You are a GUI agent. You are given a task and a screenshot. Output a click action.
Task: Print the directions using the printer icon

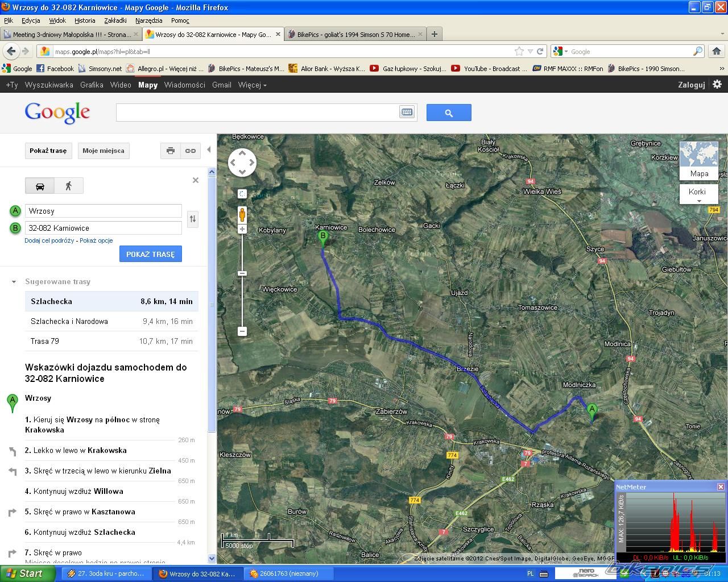pos(170,151)
